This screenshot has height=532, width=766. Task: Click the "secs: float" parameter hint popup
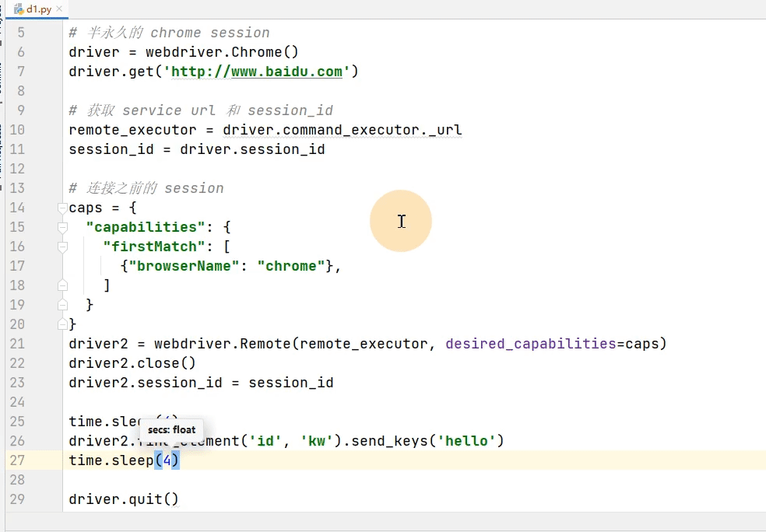[171, 430]
